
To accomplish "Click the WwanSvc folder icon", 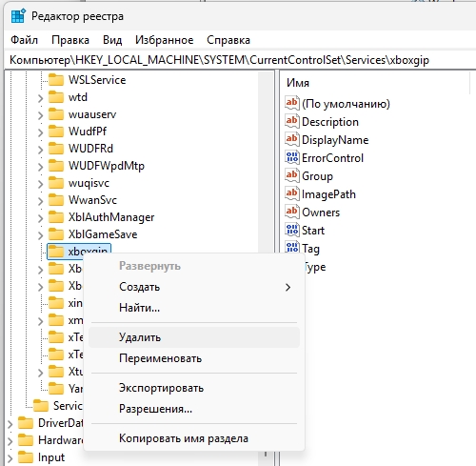I will tap(56, 200).
